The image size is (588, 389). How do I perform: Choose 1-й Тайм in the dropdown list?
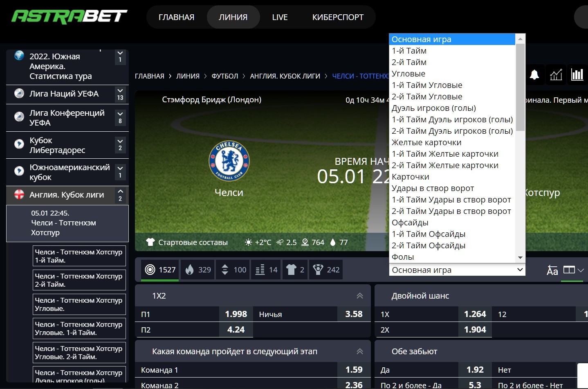(452, 51)
